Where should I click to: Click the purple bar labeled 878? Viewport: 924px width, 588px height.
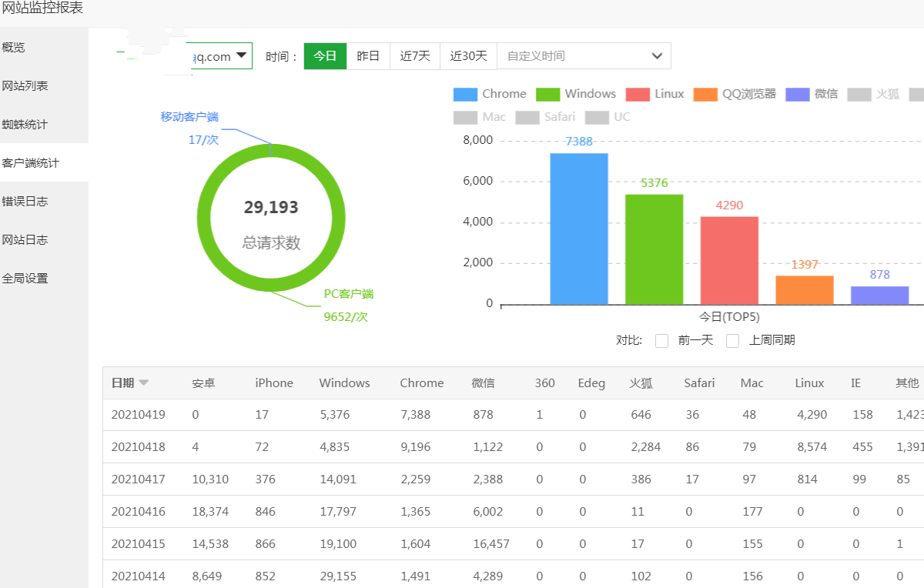[x=880, y=296]
